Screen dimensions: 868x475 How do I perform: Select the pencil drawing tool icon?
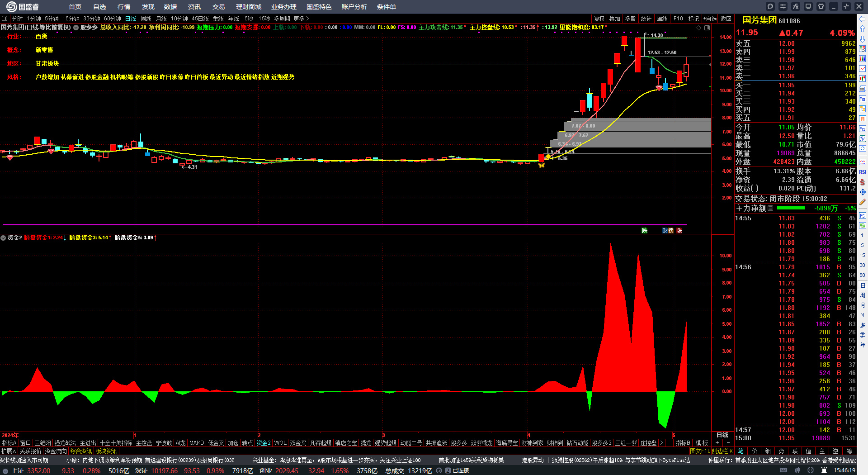[x=863, y=202]
